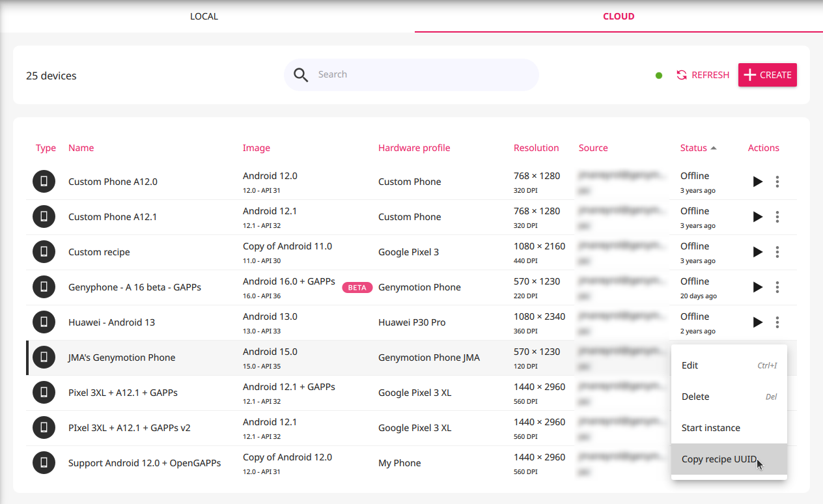This screenshot has width=823, height=504.
Task: Switch to the LOCAL tab
Action: (204, 16)
